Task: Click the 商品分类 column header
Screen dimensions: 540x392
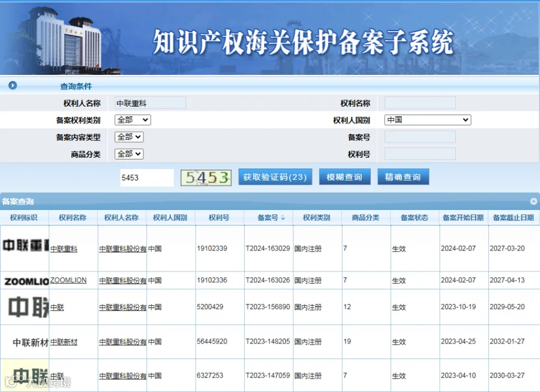Action: pos(365,218)
